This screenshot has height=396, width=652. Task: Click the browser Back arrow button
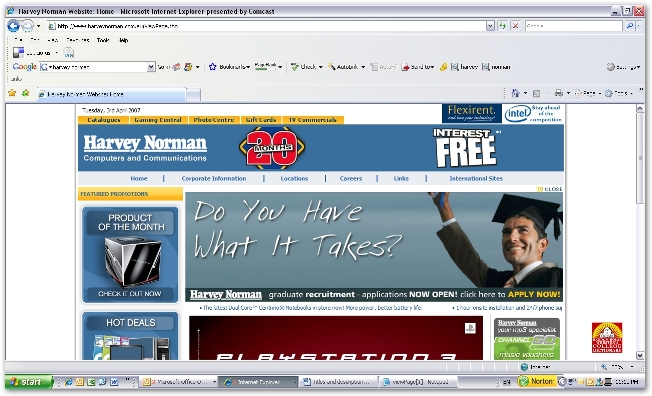pos(13,26)
